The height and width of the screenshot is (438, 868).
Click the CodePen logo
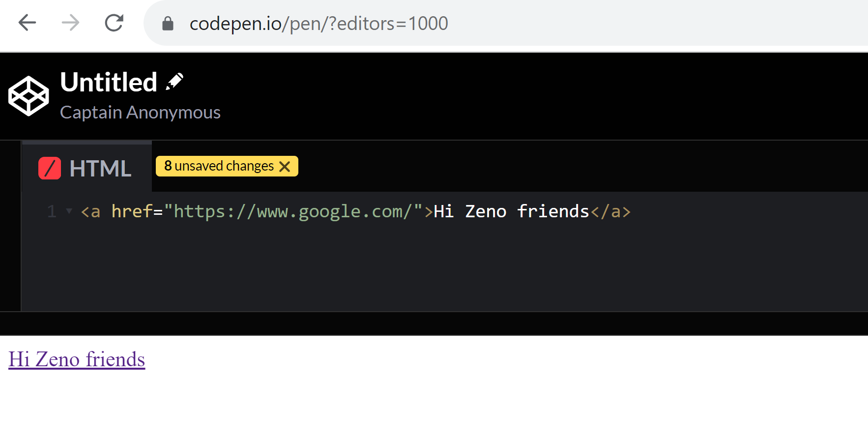point(29,96)
